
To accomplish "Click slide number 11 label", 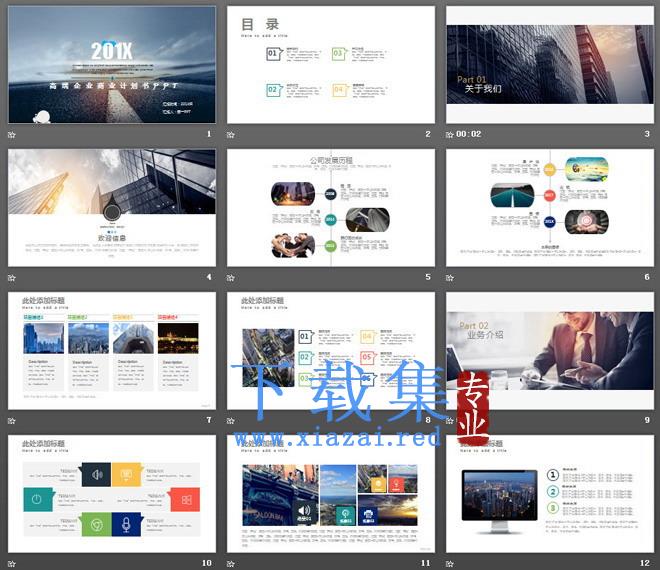I will point(426,563).
